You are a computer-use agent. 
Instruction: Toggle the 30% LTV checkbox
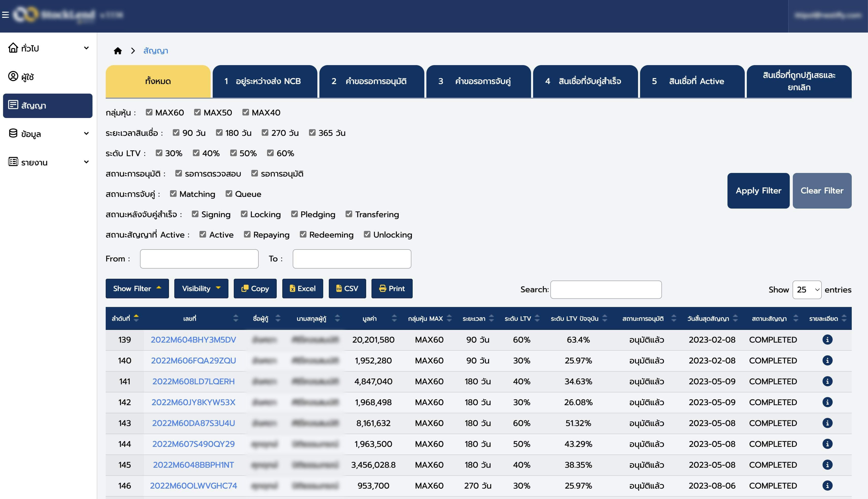pyautogui.click(x=159, y=153)
